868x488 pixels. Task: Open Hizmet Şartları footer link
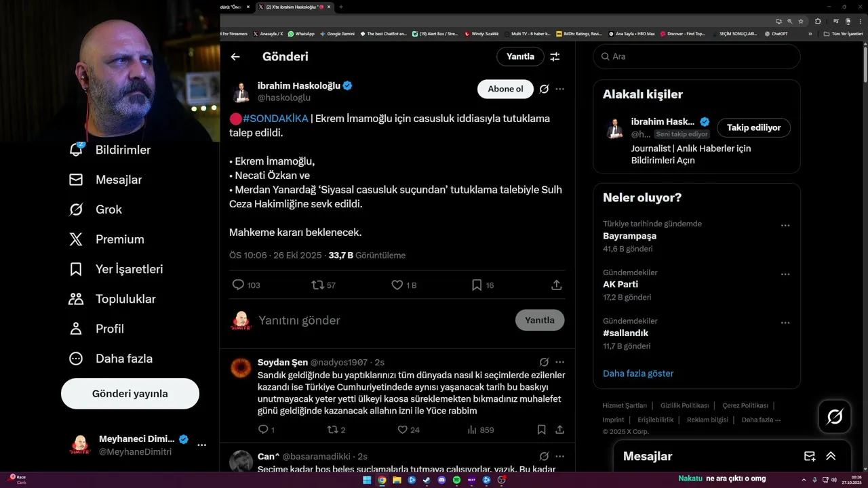(x=625, y=405)
